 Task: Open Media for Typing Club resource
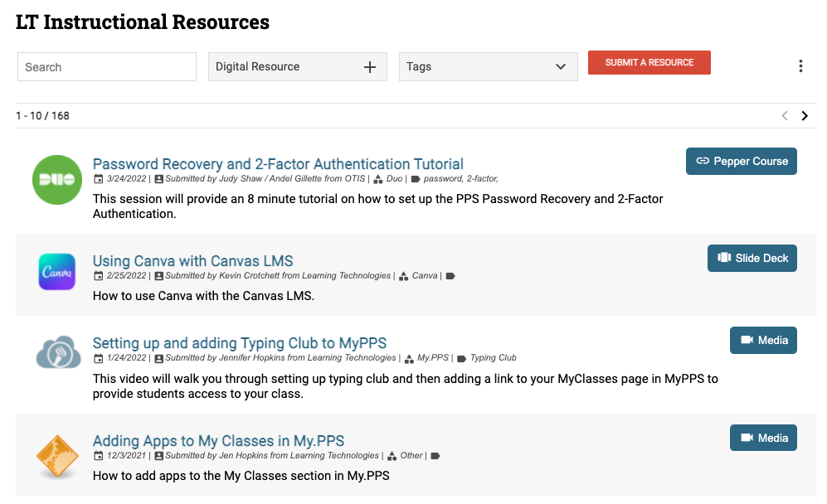(763, 340)
